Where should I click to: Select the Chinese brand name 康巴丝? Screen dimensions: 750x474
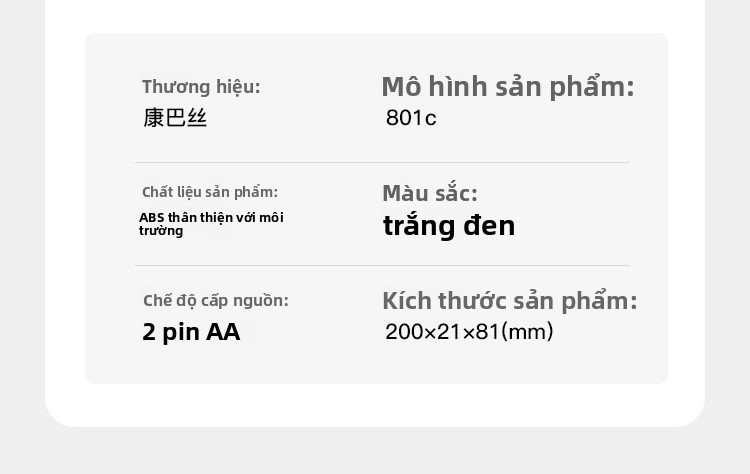click(x=175, y=118)
